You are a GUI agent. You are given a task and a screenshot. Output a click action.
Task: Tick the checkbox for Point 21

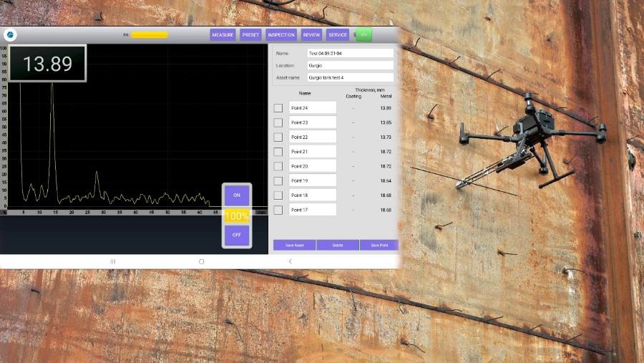278,152
